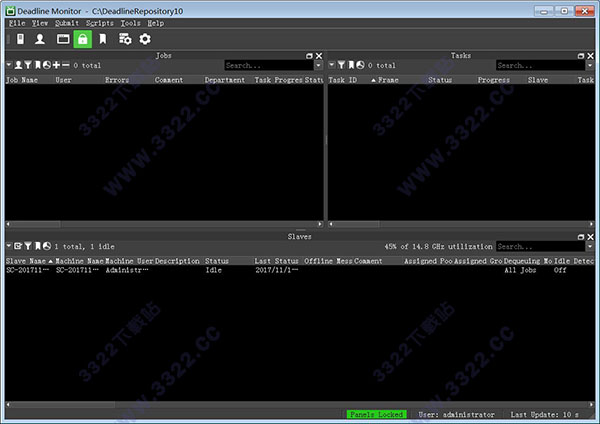Float the Tasks panel with undock icon
The width and height of the screenshot is (600, 424).
pos(581,56)
